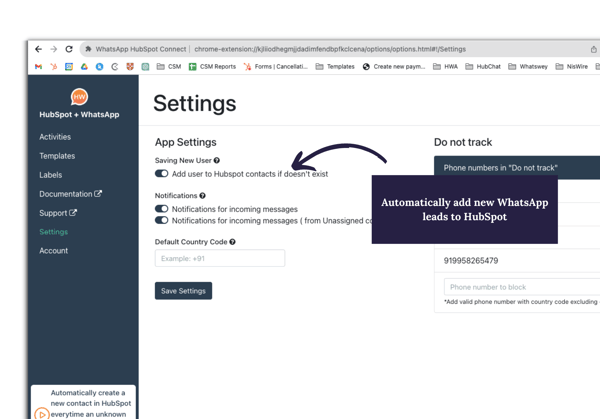Open the Google Calendar bookmark icon

click(x=69, y=67)
